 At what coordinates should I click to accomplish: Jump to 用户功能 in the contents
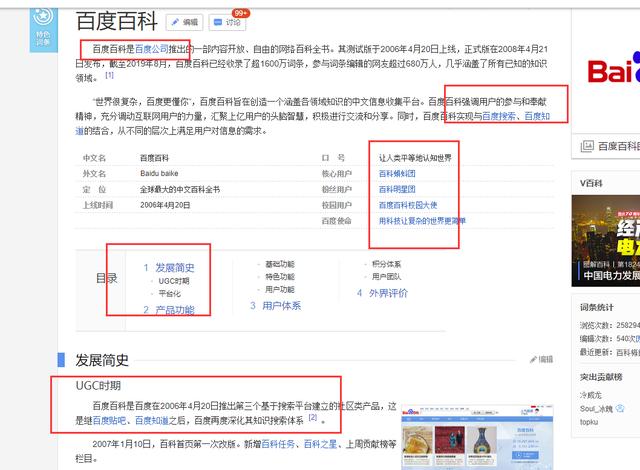point(280,290)
